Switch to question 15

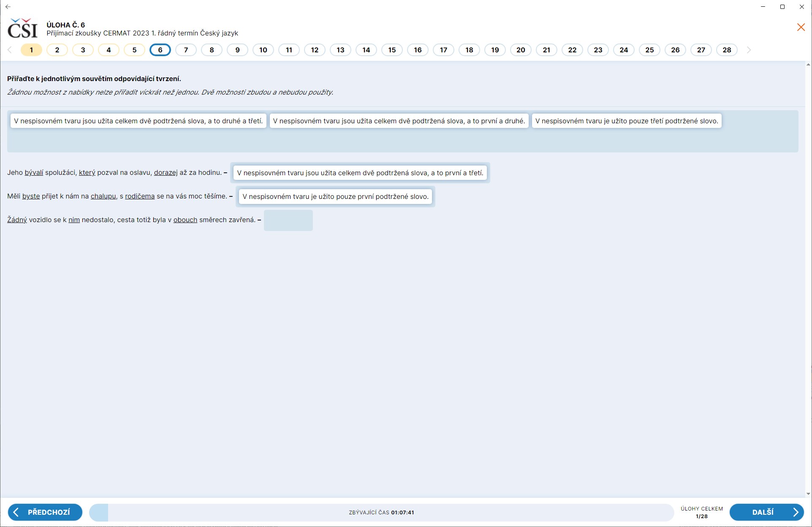tap(392, 50)
